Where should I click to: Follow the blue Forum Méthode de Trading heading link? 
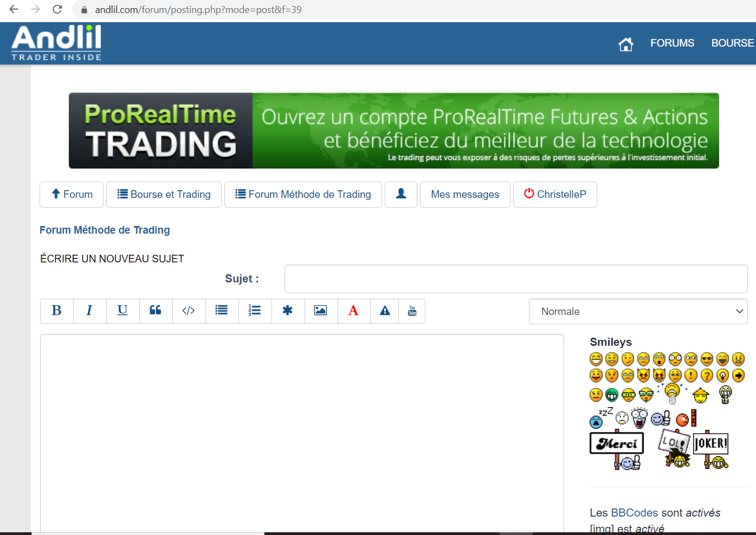click(105, 230)
